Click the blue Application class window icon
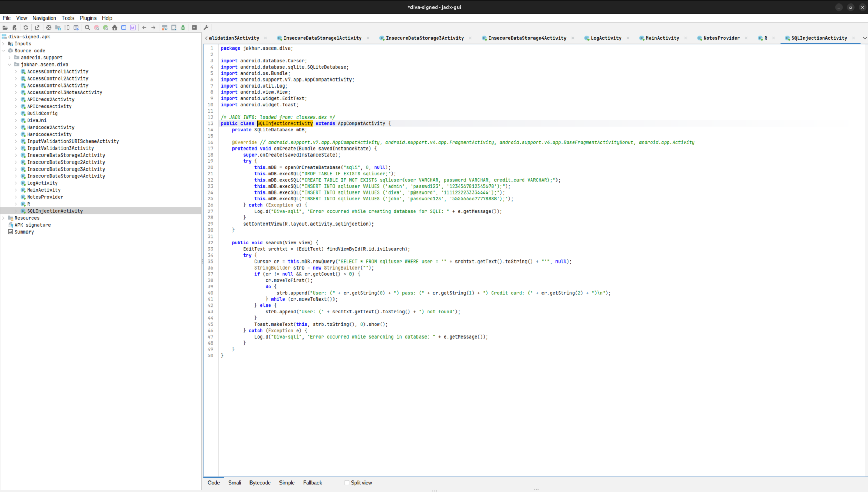Image resolution: width=868 pixels, height=492 pixels. point(124,28)
